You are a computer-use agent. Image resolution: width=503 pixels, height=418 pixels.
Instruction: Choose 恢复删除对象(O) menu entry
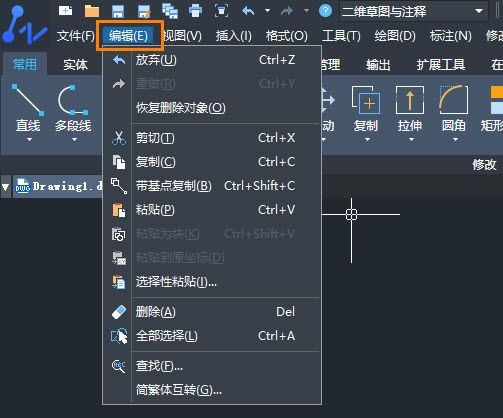point(212,108)
